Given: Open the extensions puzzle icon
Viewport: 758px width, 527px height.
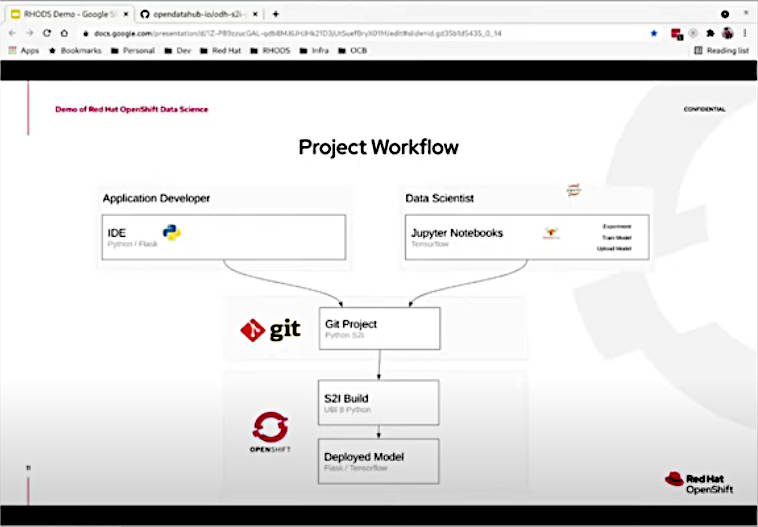Looking at the screenshot, I should coord(710,33).
